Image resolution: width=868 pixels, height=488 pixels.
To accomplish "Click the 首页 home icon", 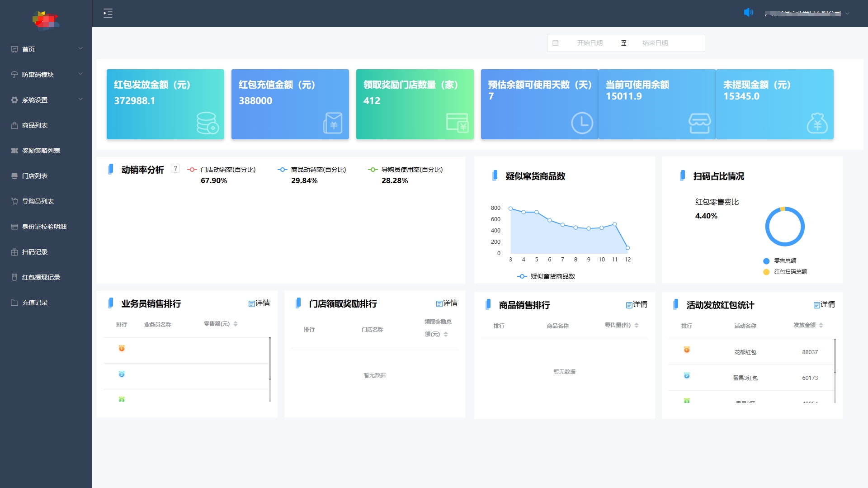I will [14, 49].
